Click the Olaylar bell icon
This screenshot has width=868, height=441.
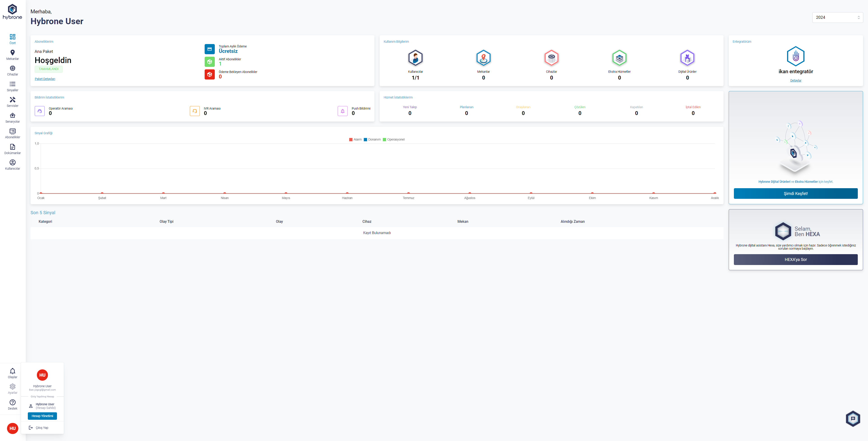tap(12, 371)
